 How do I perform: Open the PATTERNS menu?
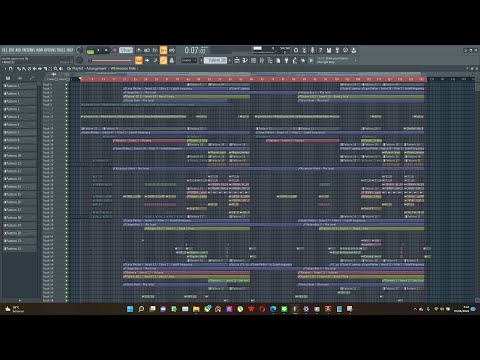tap(28, 50)
